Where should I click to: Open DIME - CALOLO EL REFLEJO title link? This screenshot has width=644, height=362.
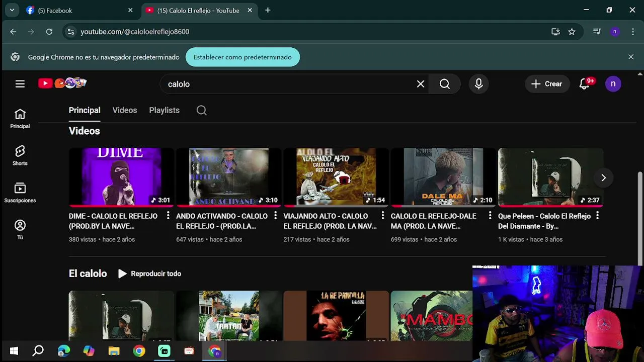click(113, 221)
